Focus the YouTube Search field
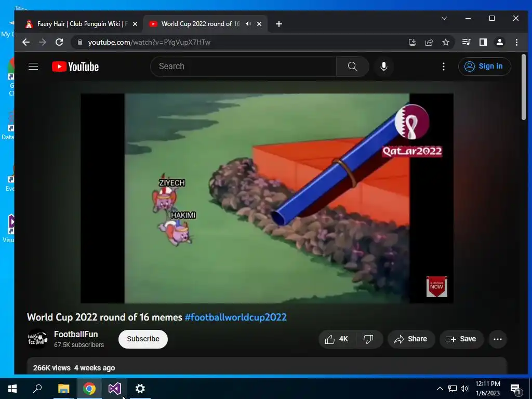Viewport: 532px width, 399px height. (243, 66)
